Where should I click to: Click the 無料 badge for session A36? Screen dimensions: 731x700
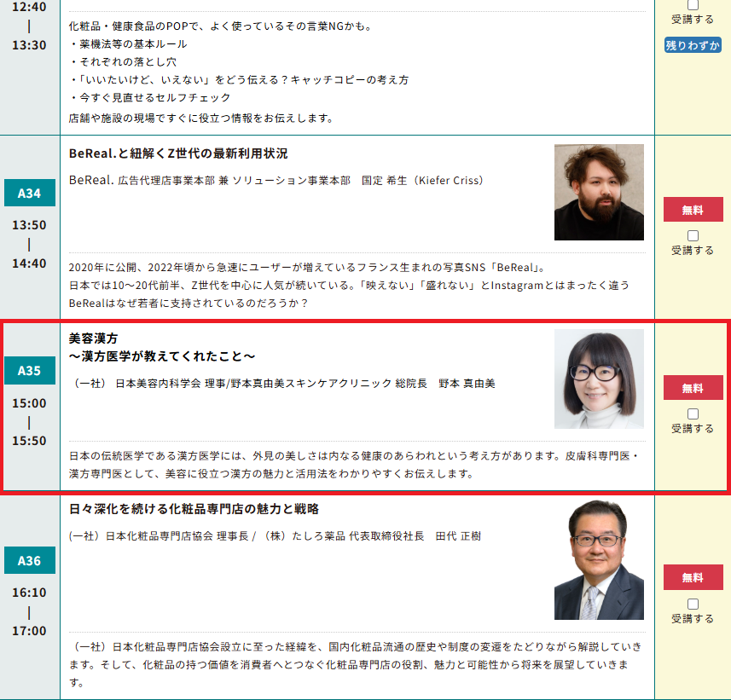[x=693, y=577]
